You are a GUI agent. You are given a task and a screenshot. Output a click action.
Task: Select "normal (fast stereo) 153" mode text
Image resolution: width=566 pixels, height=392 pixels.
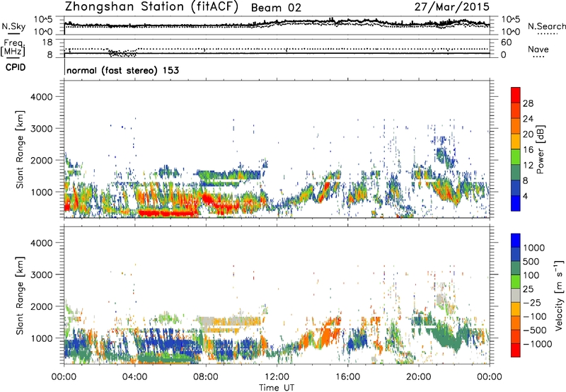pyautogui.click(x=122, y=70)
